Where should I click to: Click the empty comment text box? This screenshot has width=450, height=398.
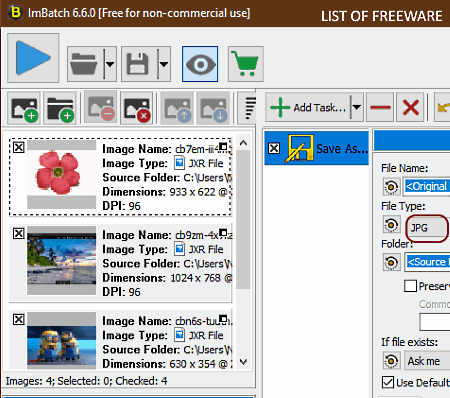[x=435, y=322]
